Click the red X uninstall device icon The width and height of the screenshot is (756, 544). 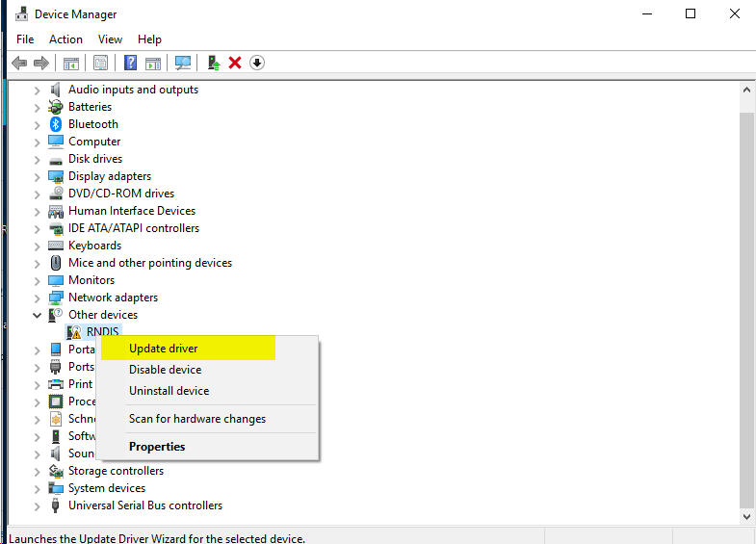click(x=235, y=63)
